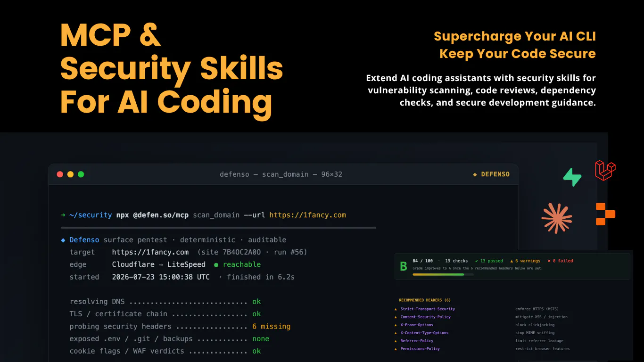Click the 'probing security headers' check line
The width and height of the screenshot is (644, 362).
[x=120, y=327]
